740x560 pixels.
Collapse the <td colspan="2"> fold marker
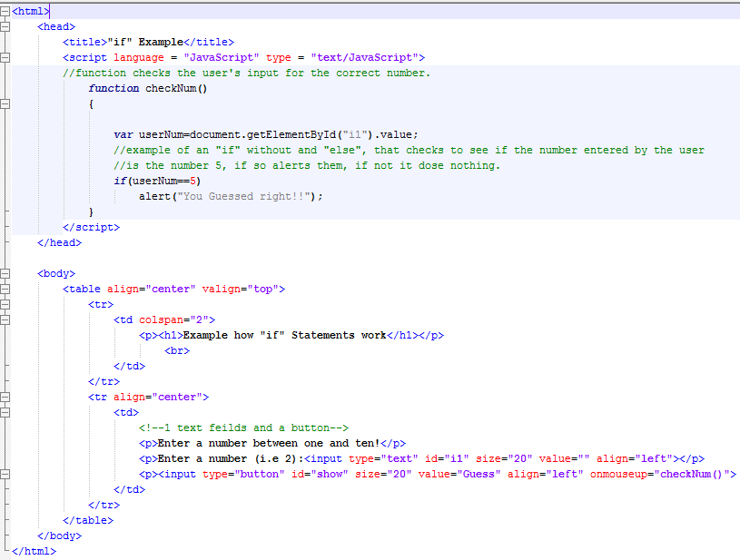pos(5,319)
